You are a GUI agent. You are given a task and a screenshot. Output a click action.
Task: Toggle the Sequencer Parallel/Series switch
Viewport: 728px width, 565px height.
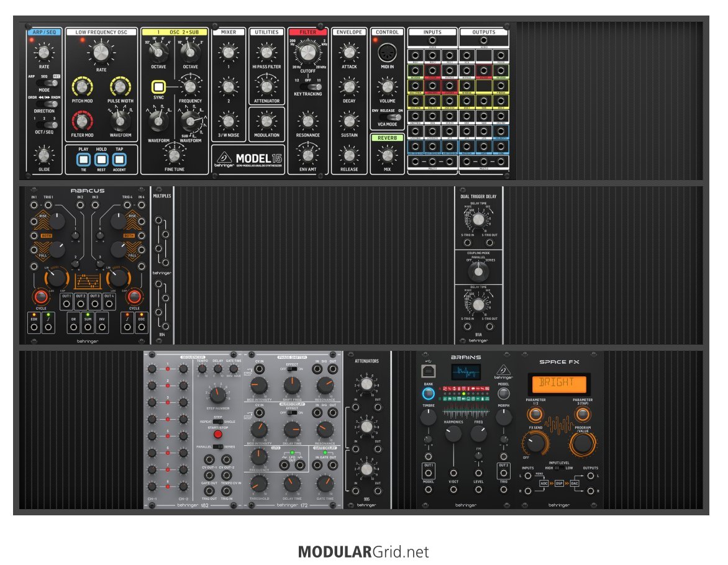(x=218, y=446)
